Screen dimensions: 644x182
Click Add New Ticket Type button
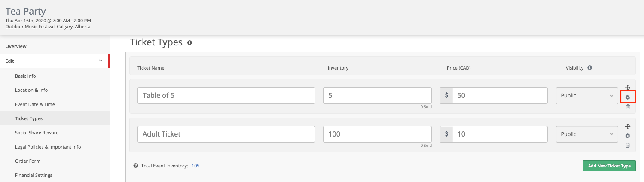(x=609, y=166)
